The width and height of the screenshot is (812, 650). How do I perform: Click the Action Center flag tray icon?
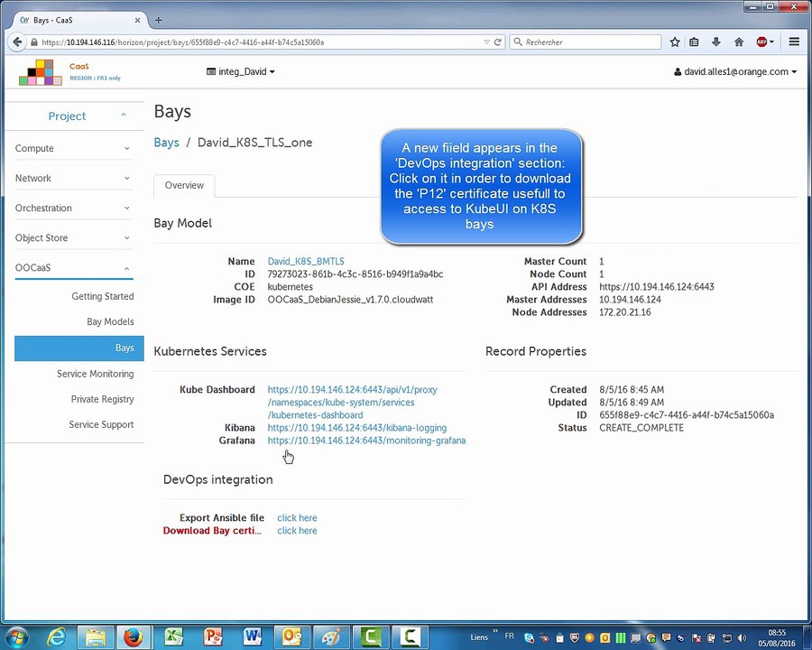[x=697, y=638]
